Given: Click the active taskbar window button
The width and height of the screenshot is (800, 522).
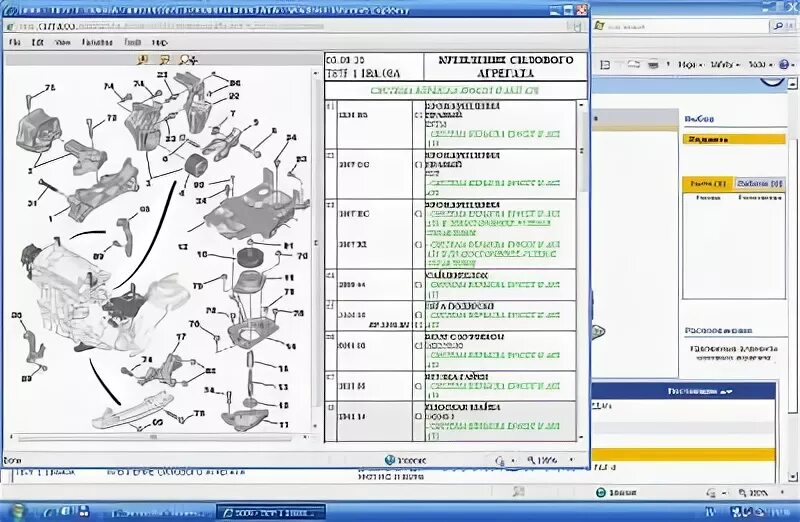Looking at the screenshot, I should (x=270, y=512).
